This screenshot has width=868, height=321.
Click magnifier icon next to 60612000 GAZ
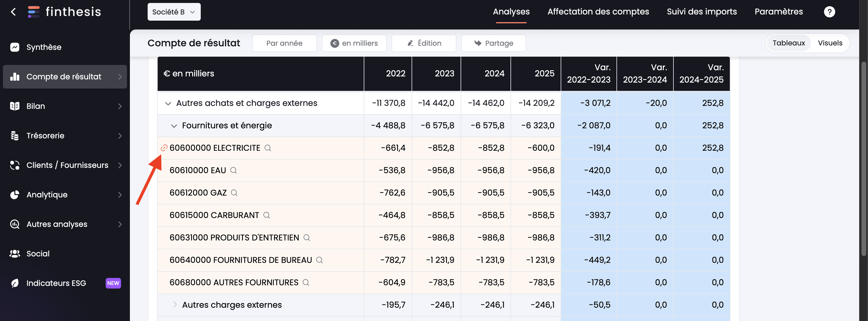click(234, 193)
